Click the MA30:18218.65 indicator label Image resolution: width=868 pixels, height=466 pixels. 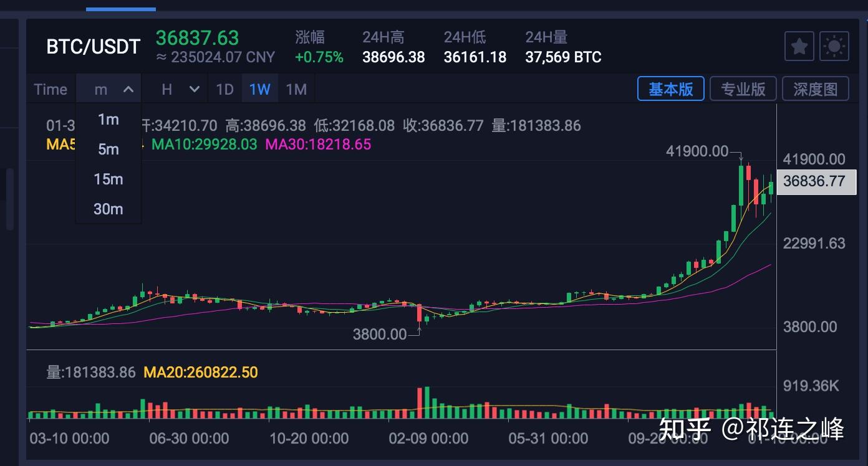pos(318,145)
